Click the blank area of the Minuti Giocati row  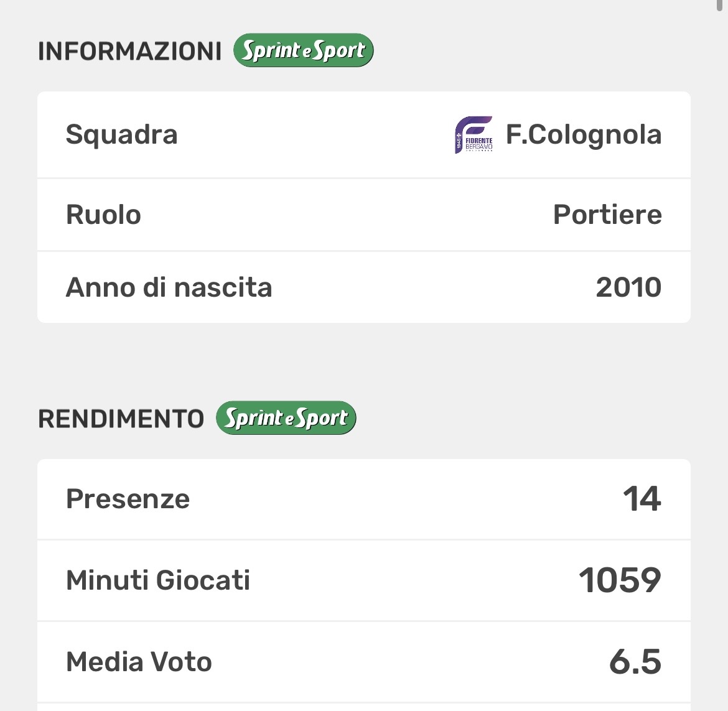pos(404,580)
